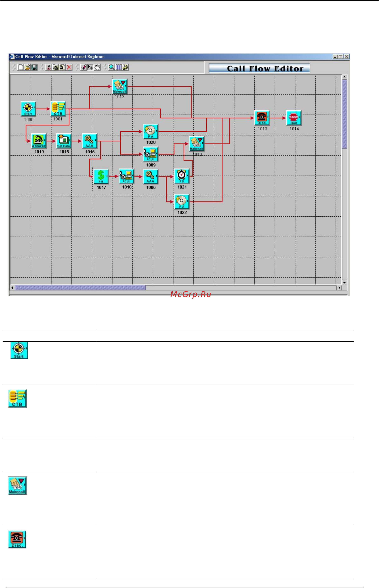Image resolution: width=379 pixels, height=588 pixels.
Task: Select the AAA node 1016
Action: coord(90,141)
